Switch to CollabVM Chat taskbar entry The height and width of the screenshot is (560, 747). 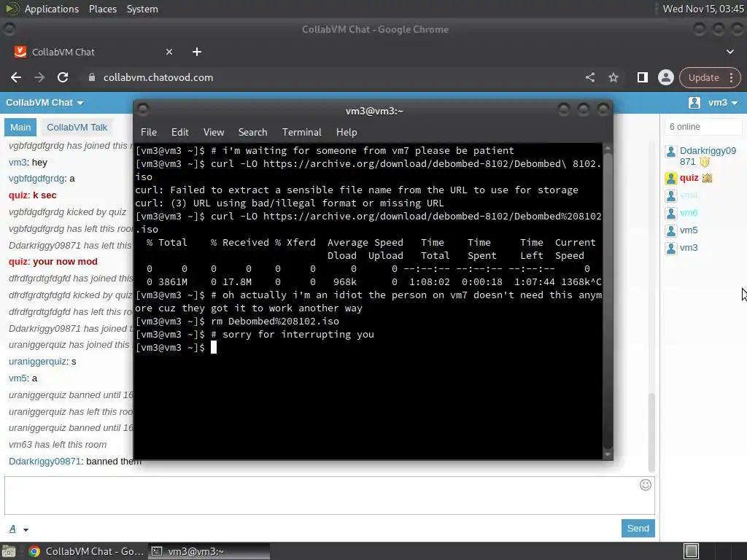click(x=86, y=551)
